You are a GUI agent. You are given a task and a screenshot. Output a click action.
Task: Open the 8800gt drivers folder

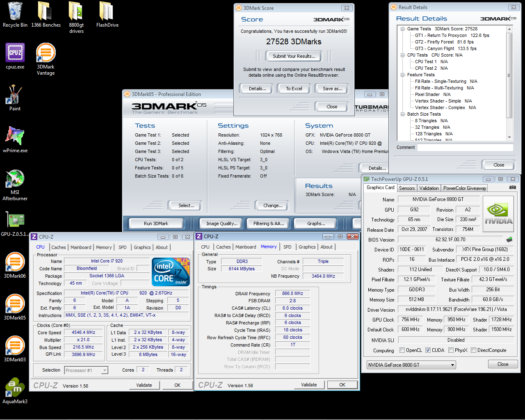click(76, 18)
